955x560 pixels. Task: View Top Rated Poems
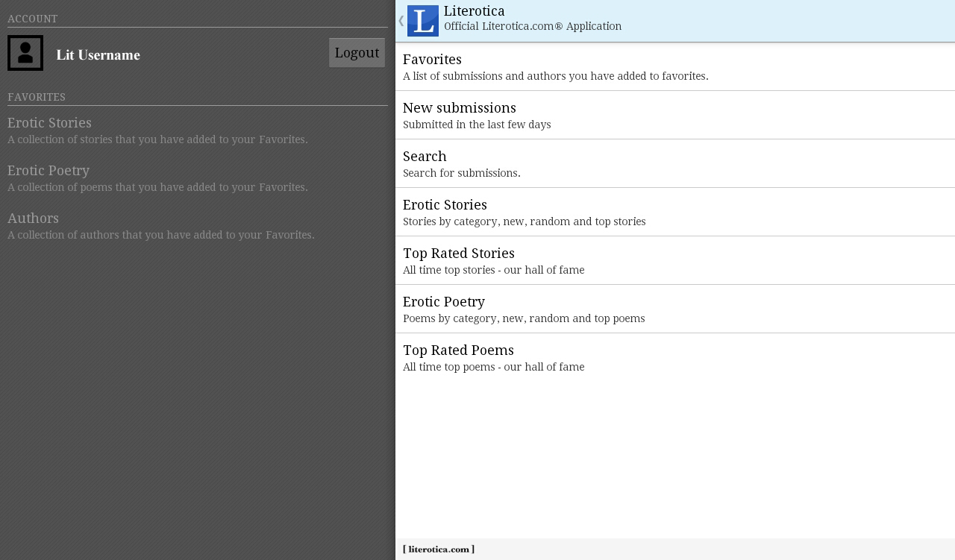pyautogui.click(x=675, y=357)
